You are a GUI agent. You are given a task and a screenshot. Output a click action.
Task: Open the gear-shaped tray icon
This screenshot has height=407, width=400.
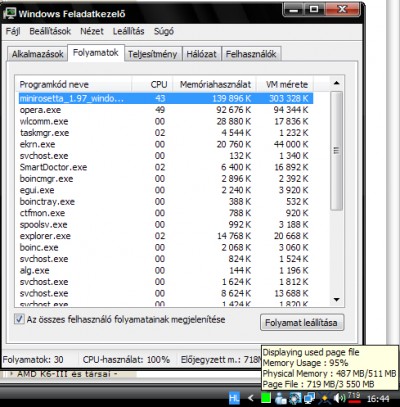click(295, 398)
